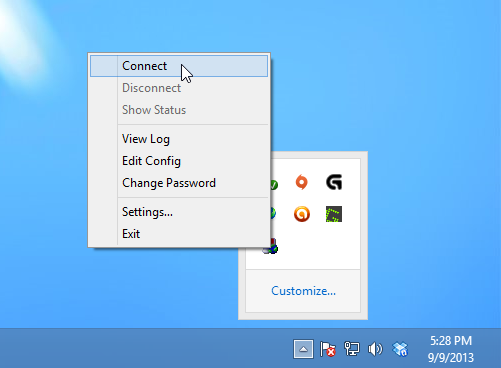
Task: Click Exit in the context menu
Action: 179,234
